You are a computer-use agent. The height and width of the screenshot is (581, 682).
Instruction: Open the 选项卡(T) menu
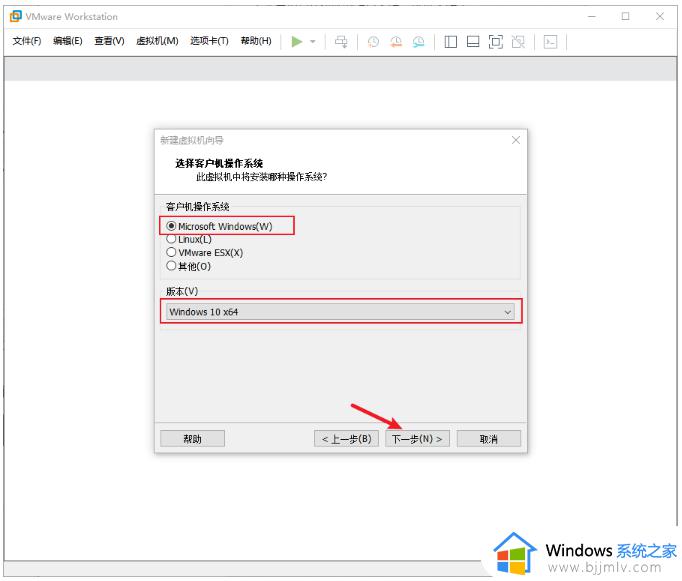click(x=209, y=41)
